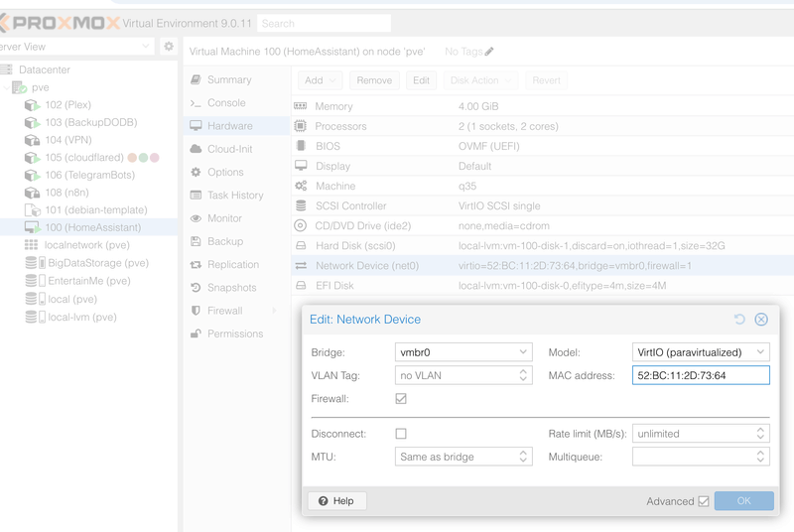This screenshot has width=794, height=532.
Task: Open the Backup tab
Action: coord(236,241)
